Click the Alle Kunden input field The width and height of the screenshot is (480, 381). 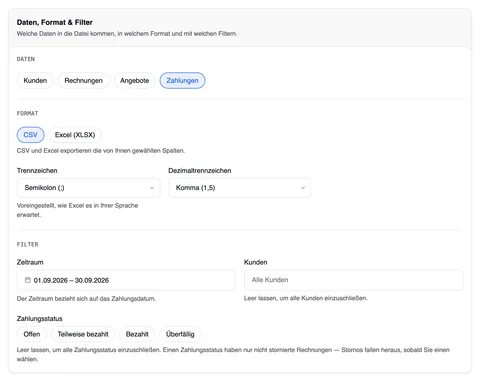coord(353,280)
